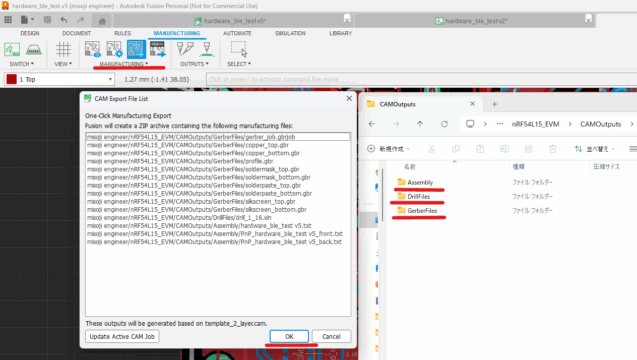The image size is (637, 360).
Task: Go to Home tab icon
Action: (x=102, y=21)
